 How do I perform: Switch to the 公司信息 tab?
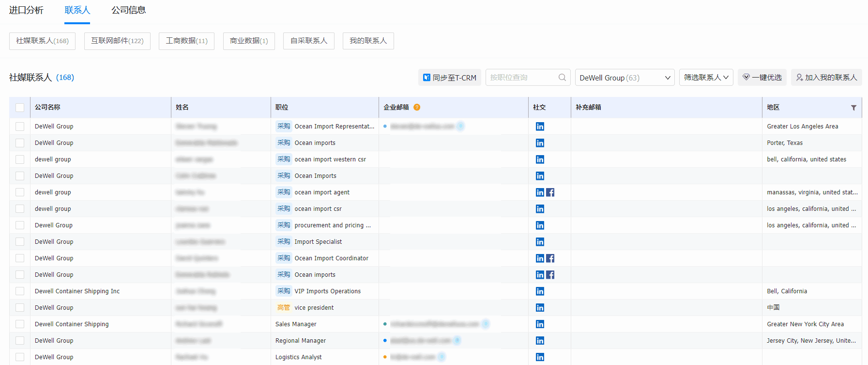128,10
